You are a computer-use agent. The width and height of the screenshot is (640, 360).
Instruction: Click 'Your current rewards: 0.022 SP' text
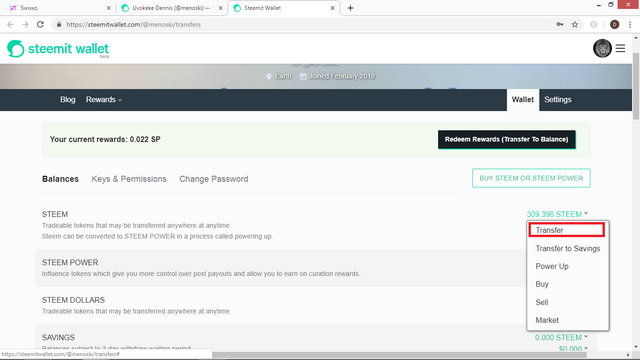105,139
